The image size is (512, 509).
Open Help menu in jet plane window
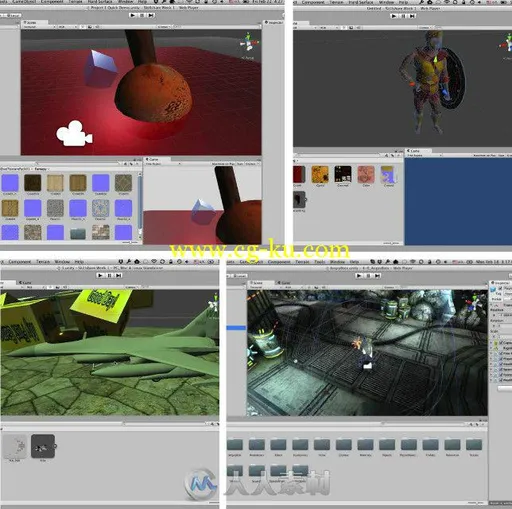tap(79, 262)
